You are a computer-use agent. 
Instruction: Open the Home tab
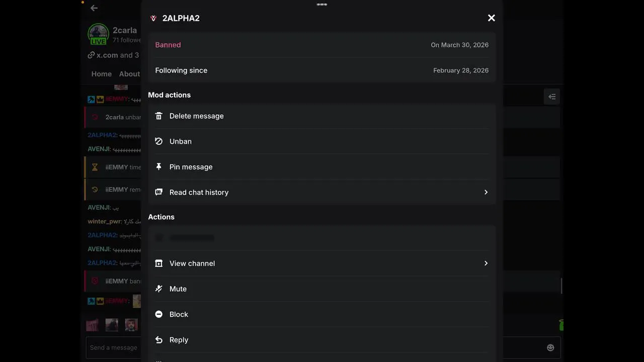click(101, 74)
